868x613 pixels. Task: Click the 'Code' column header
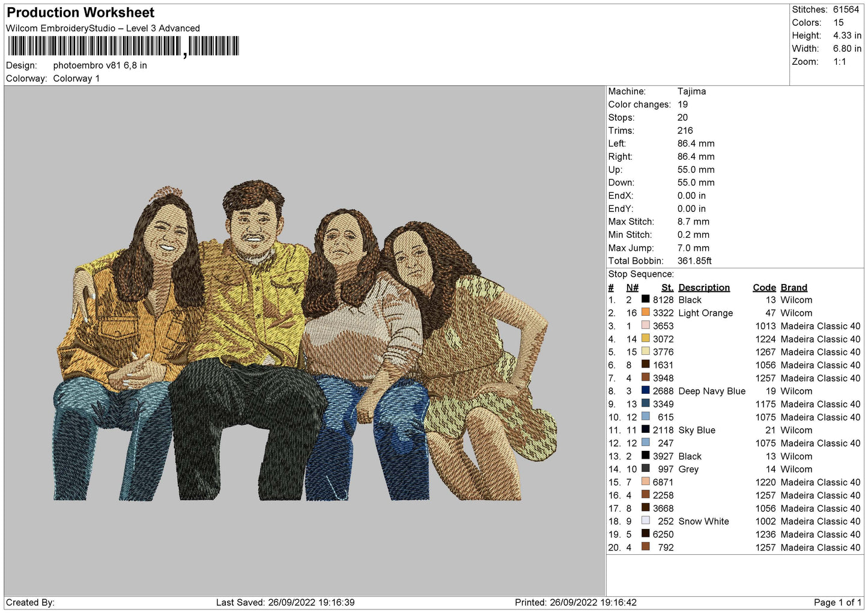pos(764,288)
